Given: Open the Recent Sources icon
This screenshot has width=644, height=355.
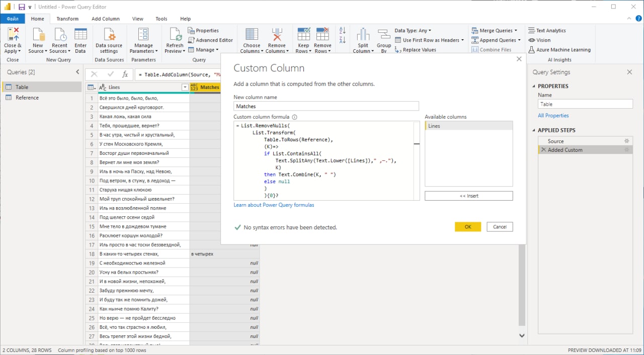Looking at the screenshot, I should pos(59,41).
